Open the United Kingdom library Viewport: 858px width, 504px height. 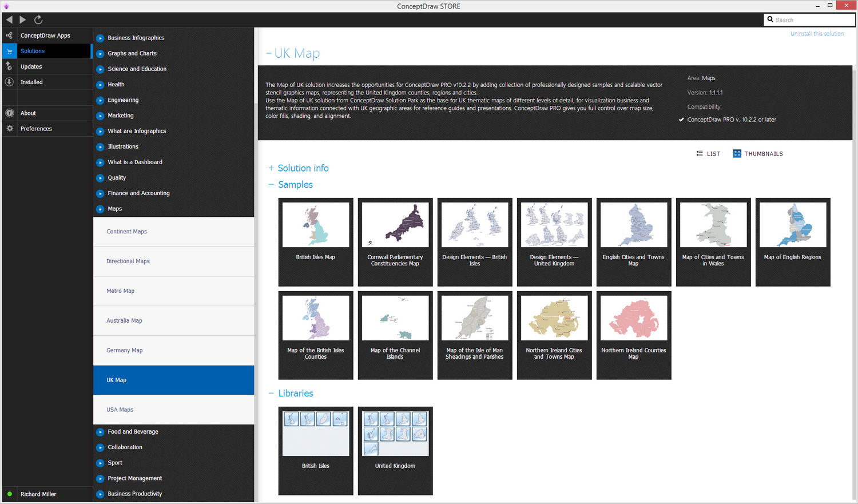(x=395, y=451)
